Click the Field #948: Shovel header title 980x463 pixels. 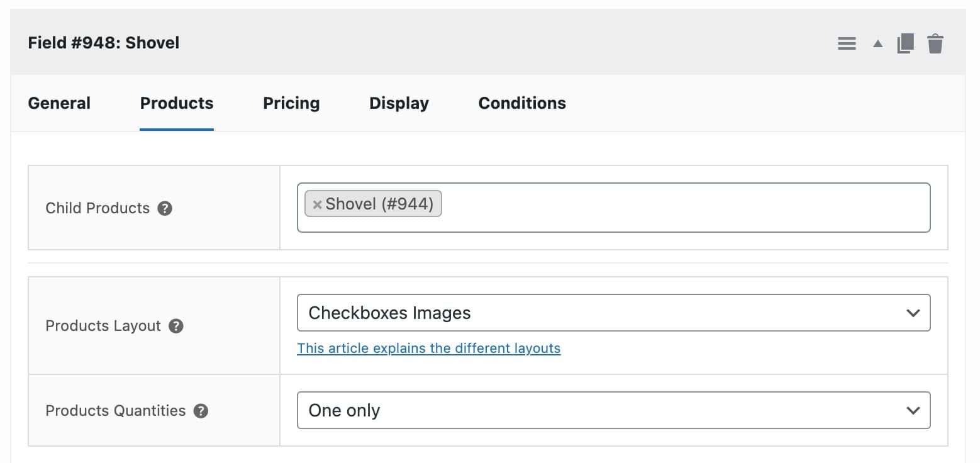pyautogui.click(x=104, y=43)
